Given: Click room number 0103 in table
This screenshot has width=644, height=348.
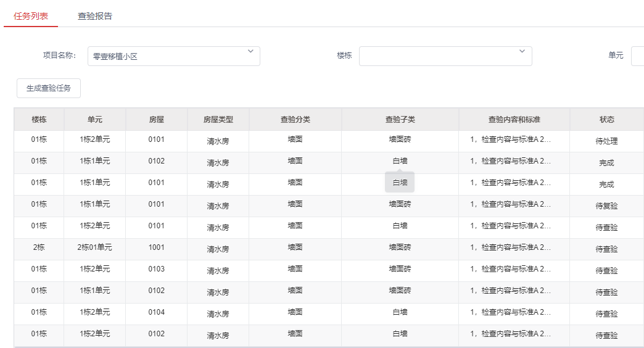Looking at the screenshot, I should (156, 269).
